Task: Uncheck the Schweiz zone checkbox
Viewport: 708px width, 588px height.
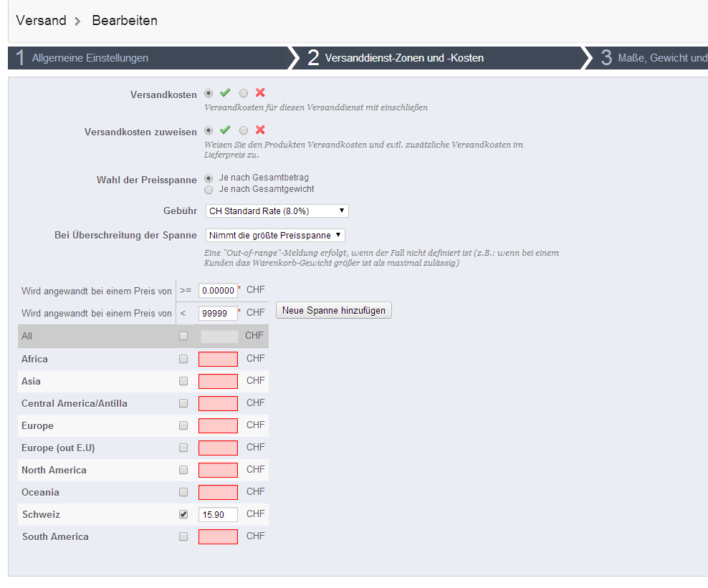Action: tap(183, 514)
